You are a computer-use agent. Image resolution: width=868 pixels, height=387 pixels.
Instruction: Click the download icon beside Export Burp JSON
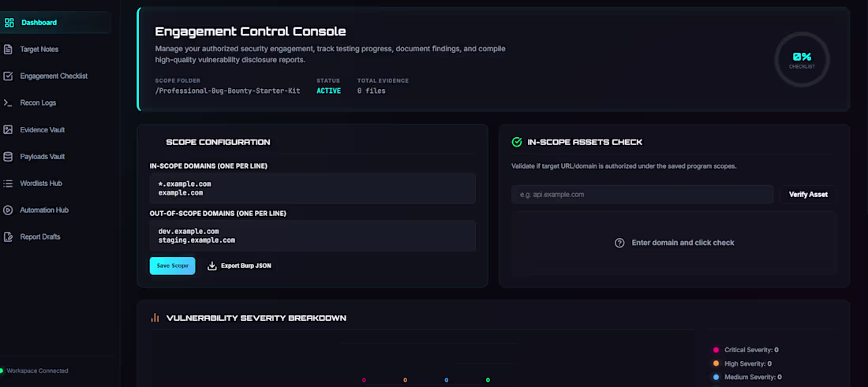point(212,266)
